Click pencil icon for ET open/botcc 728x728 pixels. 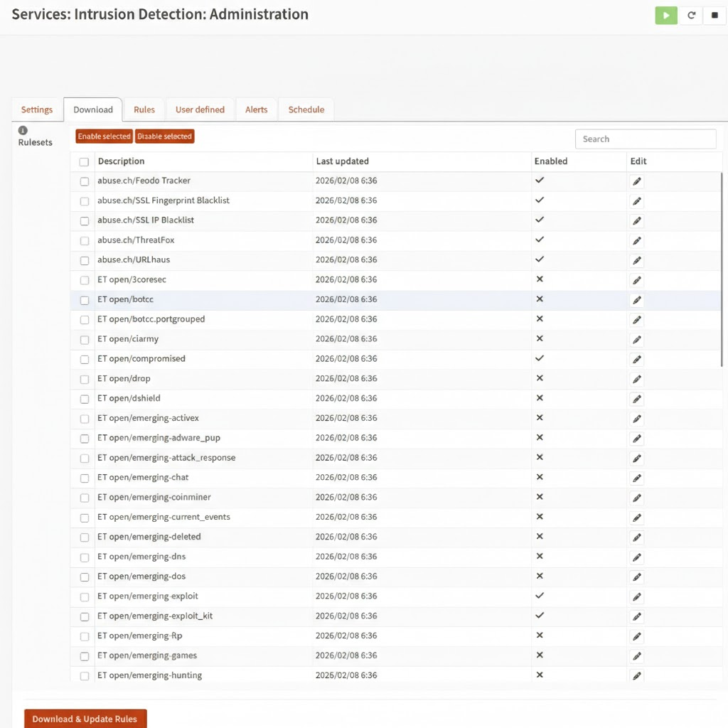[637, 300]
